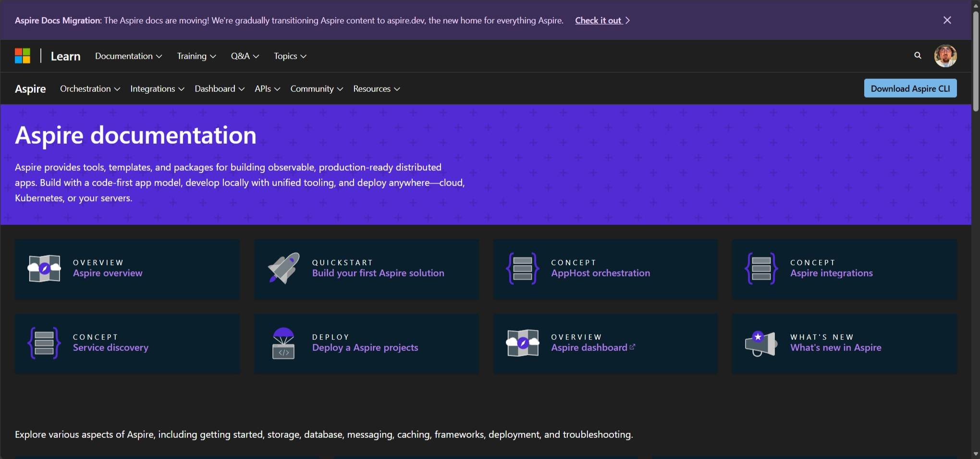Click the map icon on the Aspire dashboard card

[x=523, y=343]
